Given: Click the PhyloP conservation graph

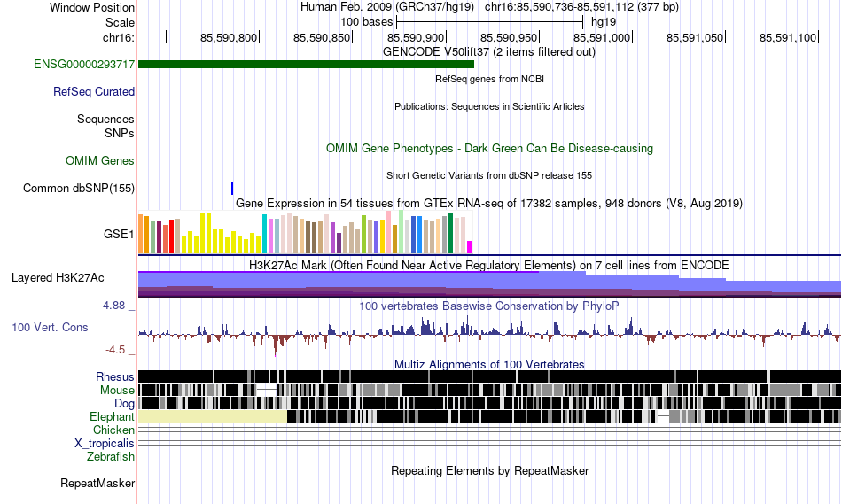Looking at the screenshot, I should coord(489,335).
